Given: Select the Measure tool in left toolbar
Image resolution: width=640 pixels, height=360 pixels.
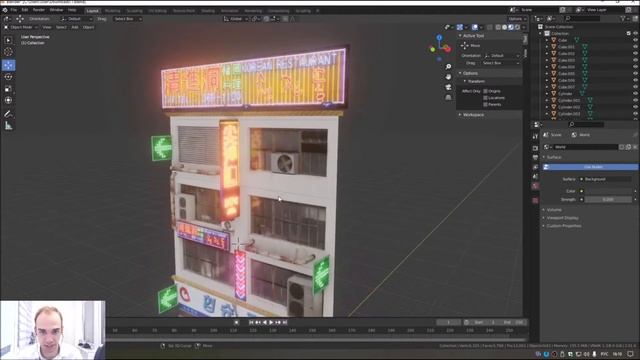Looking at the screenshot, I should pos(8,126).
